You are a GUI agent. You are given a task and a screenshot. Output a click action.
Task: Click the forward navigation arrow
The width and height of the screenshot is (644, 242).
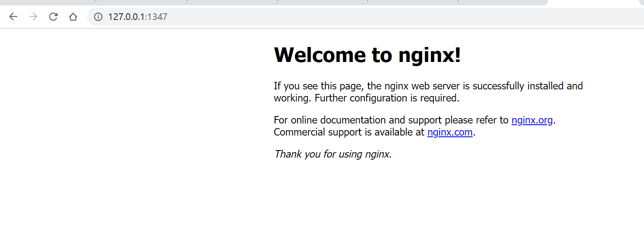[x=33, y=17]
